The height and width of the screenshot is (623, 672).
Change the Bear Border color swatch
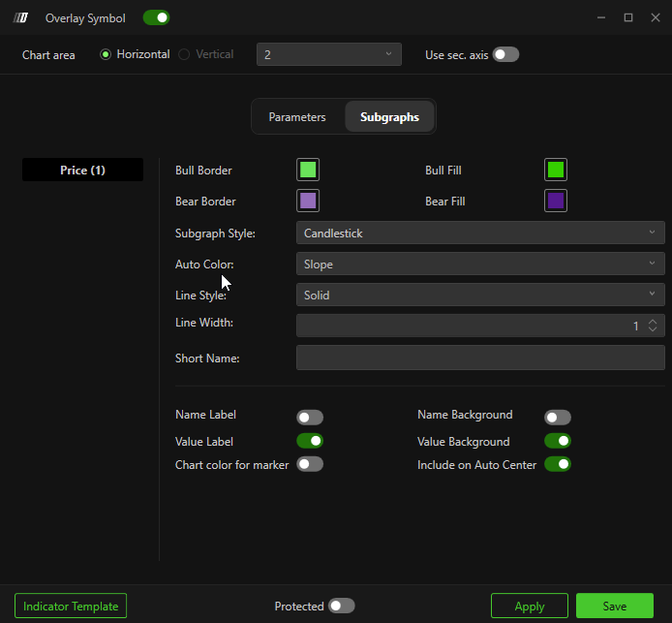coord(308,202)
